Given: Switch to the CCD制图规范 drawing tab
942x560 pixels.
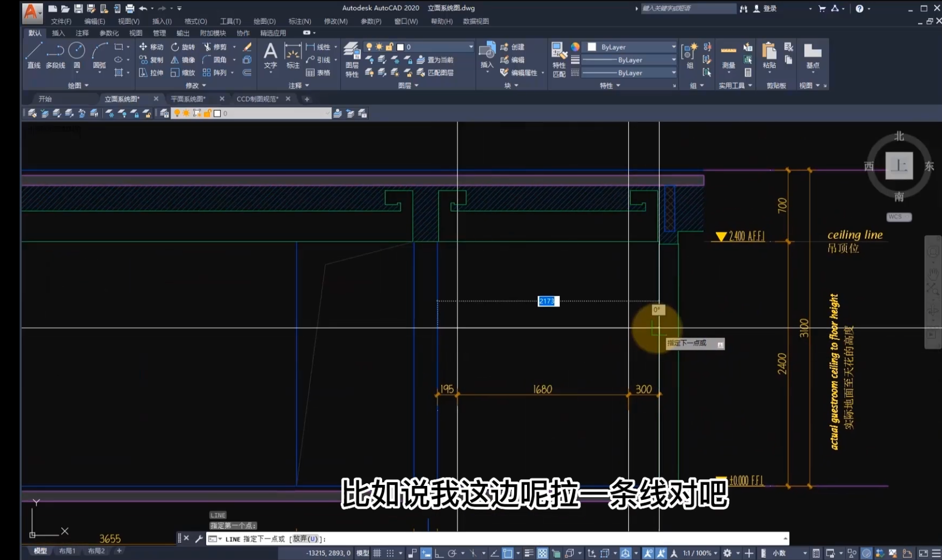Looking at the screenshot, I should pos(257,99).
